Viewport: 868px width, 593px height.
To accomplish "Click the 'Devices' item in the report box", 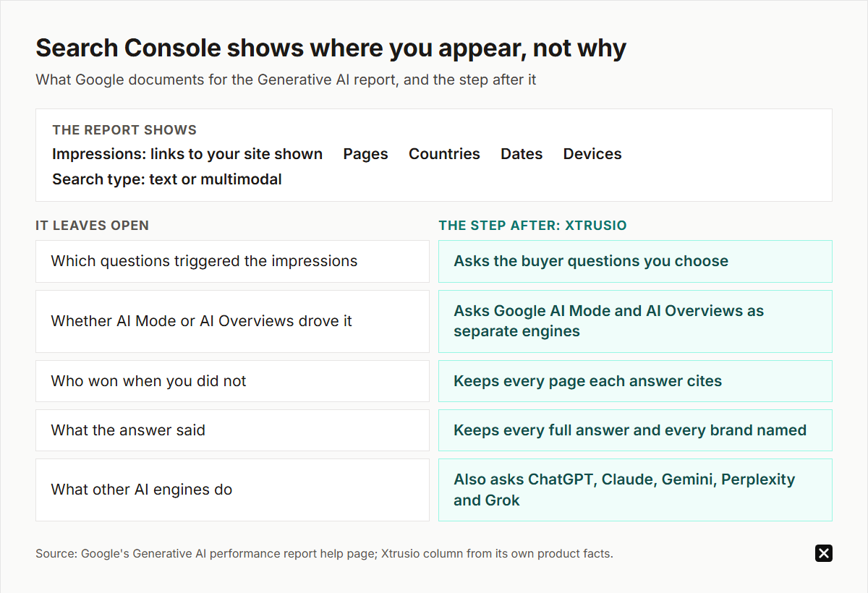I will 592,154.
